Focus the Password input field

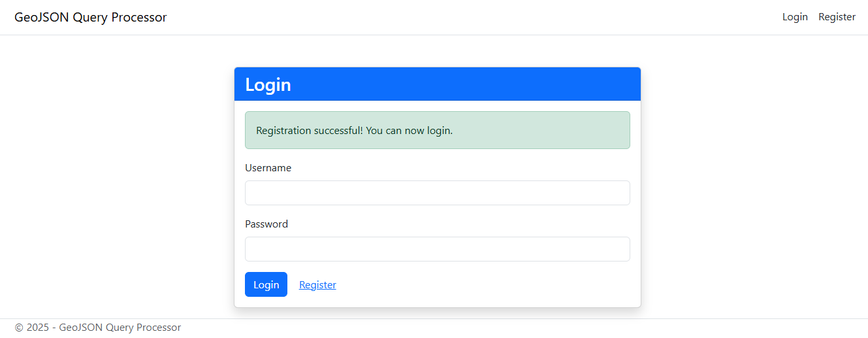(x=437, y=249)
